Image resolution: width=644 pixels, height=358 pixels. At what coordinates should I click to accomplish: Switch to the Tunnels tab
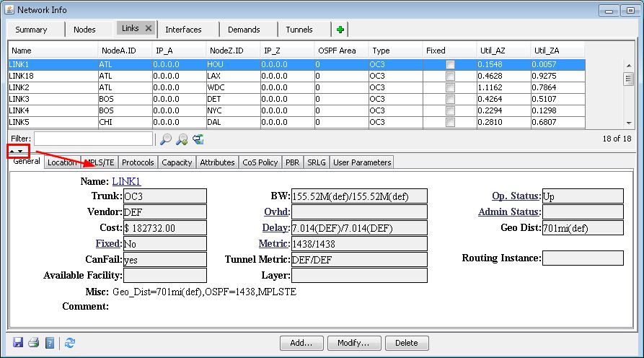[x=300, y=30]
